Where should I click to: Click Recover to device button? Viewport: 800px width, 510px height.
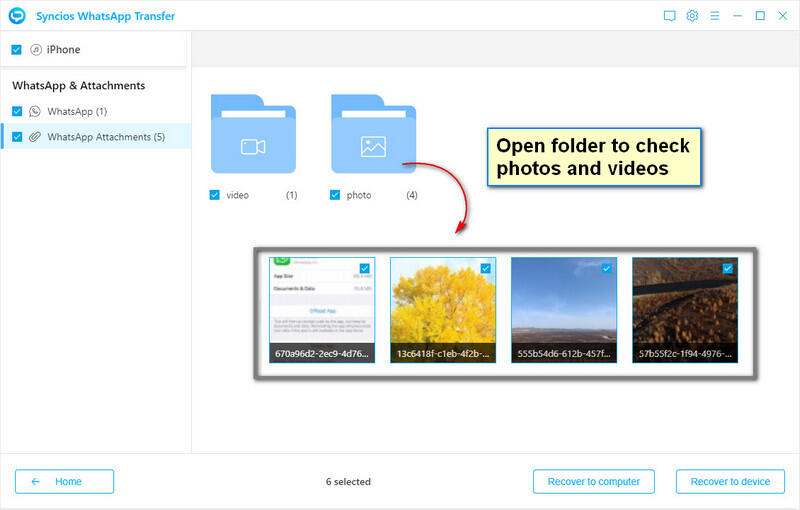(x=729, y=481)
